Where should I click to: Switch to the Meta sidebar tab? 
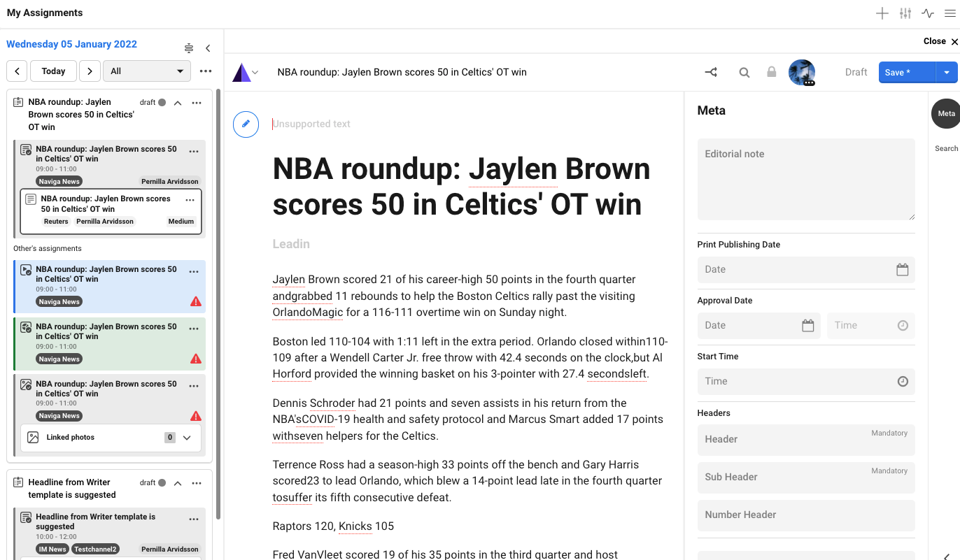(x=946, y=113)
